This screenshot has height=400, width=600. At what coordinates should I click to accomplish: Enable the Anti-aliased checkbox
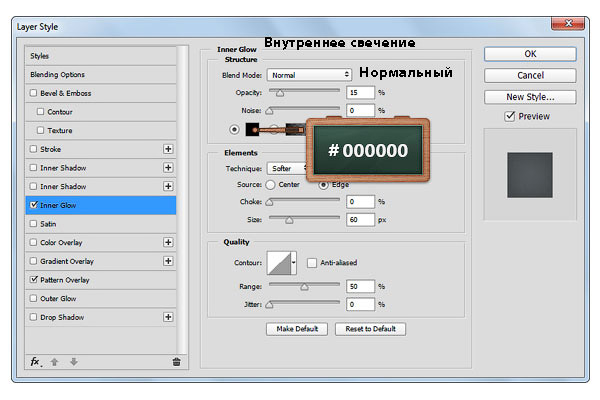(x=312, y=263)
